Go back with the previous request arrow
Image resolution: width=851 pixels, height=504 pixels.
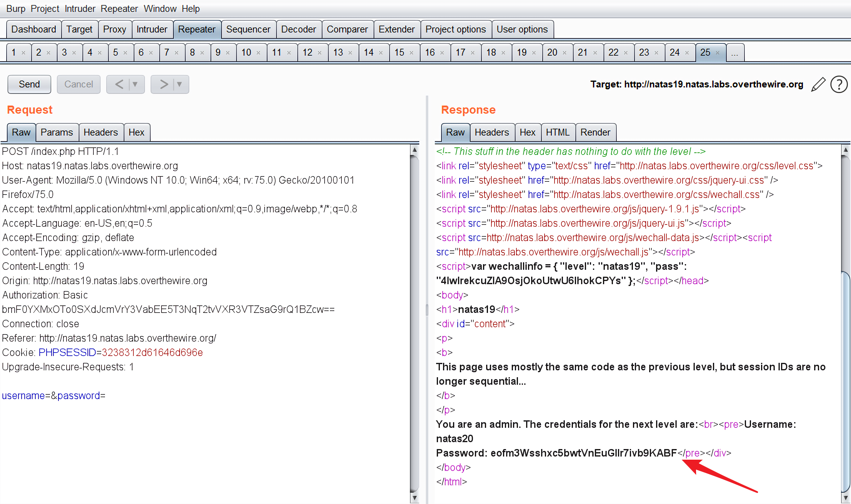point(119,84)
